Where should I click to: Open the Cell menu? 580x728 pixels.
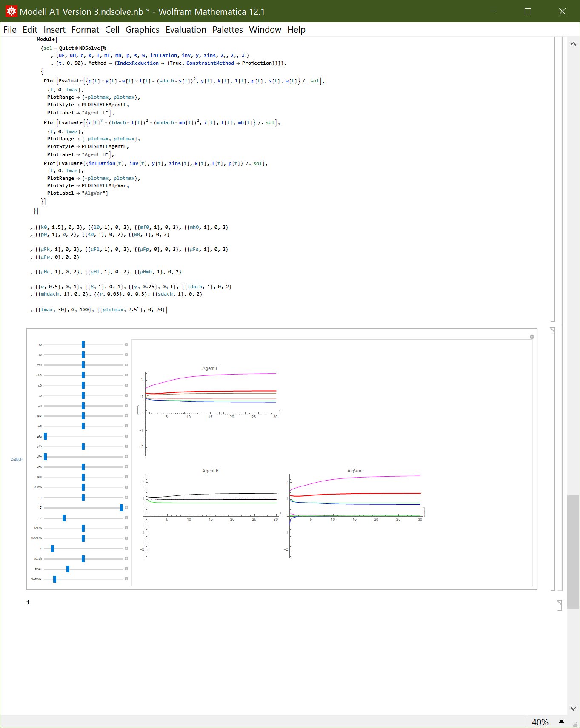[x=112, y=30]
